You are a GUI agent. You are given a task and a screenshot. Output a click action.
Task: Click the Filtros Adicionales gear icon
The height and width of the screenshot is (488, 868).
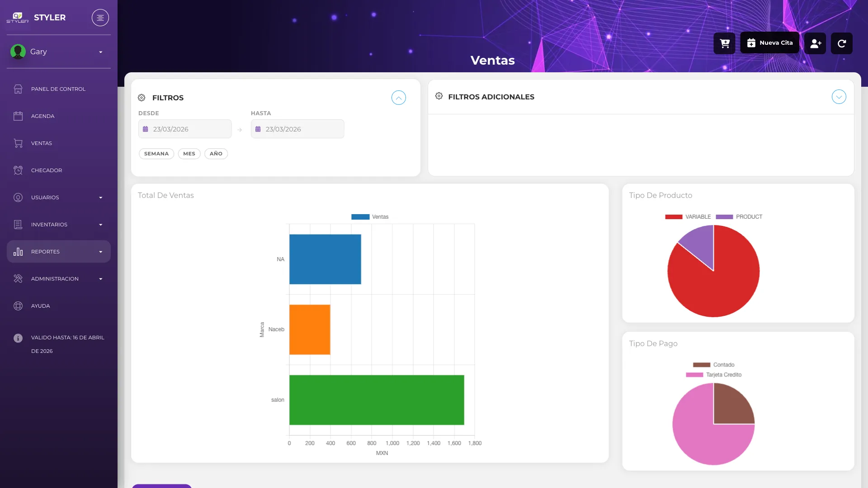(439, 96)
